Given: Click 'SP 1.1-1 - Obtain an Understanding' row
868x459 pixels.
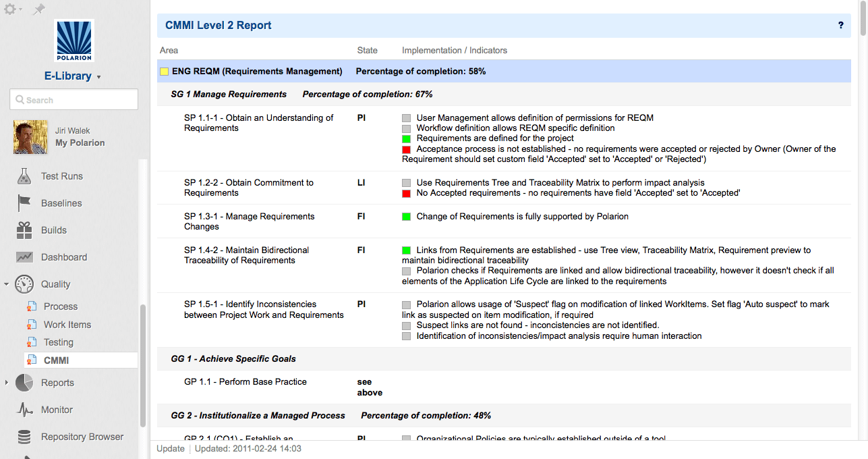Looking at the screenshot, I should [x=259, y=123].
